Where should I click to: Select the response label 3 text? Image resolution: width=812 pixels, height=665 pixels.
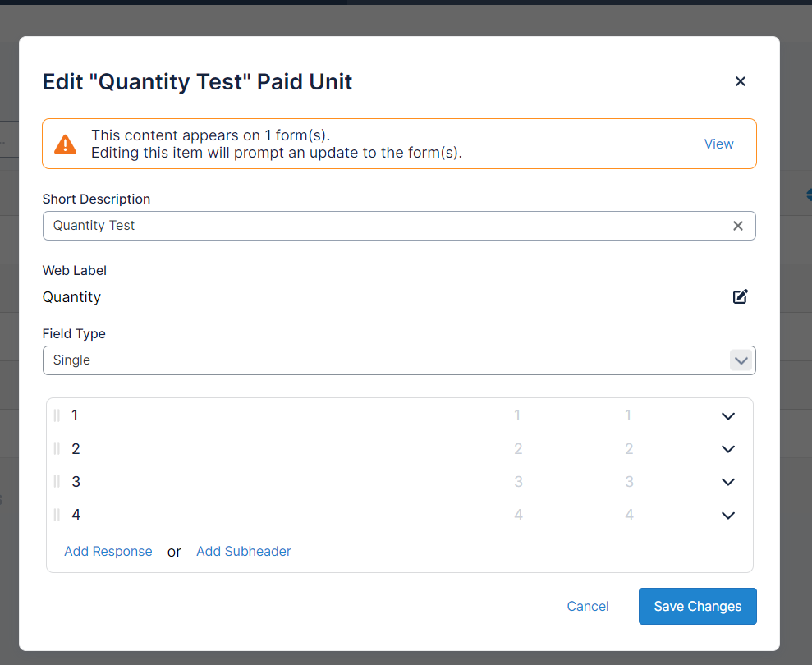pyautogui.click(x=76, y=481)
